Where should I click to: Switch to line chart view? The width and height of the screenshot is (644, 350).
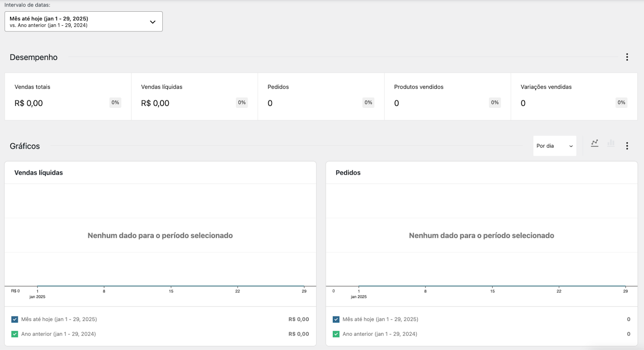click(594, 143)
